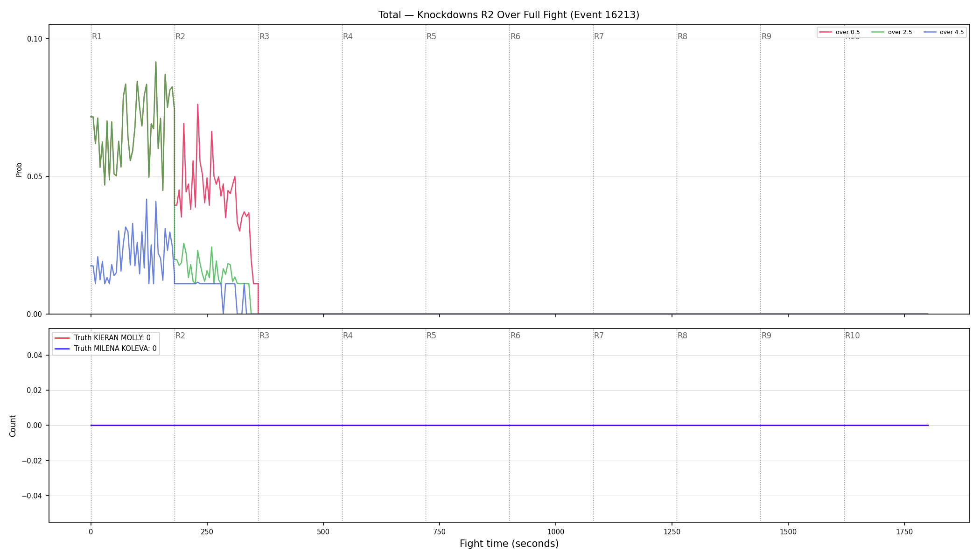Click the R9 round label in the Count chart
The image size is (980, 560).
(x=766, y=336)
